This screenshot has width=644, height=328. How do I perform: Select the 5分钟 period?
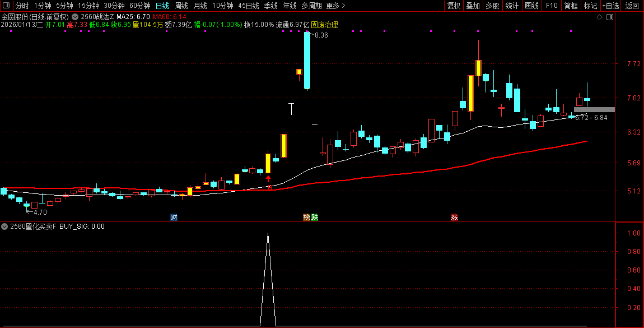click(64, 6)
